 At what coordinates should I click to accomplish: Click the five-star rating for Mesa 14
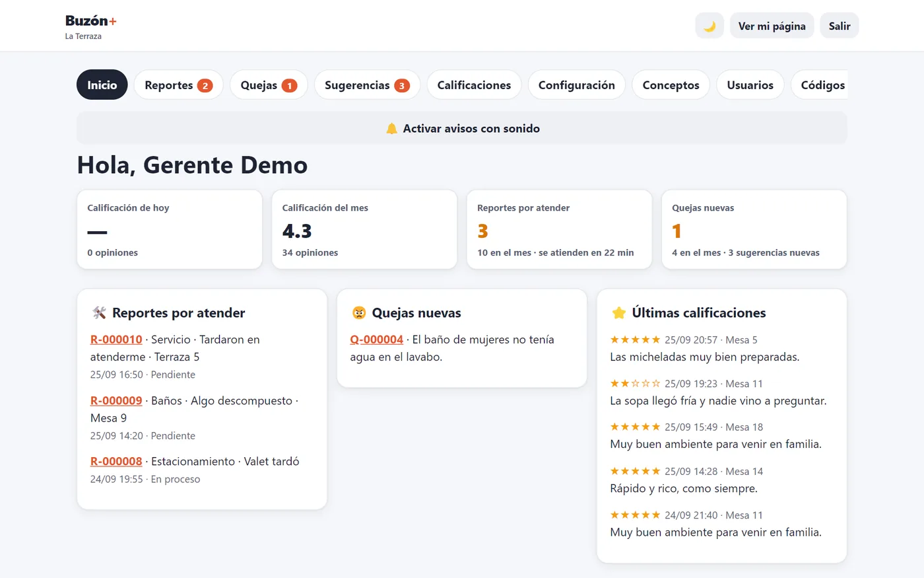[635, 471]
